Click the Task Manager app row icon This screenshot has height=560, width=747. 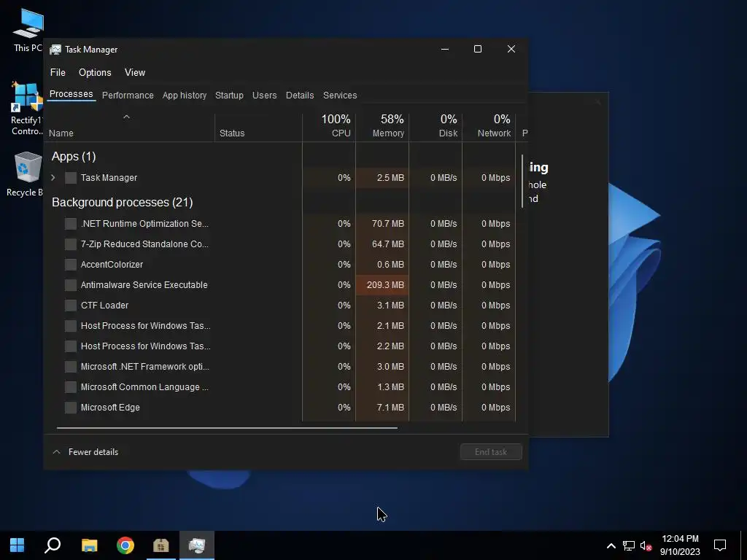click(71, 178)
